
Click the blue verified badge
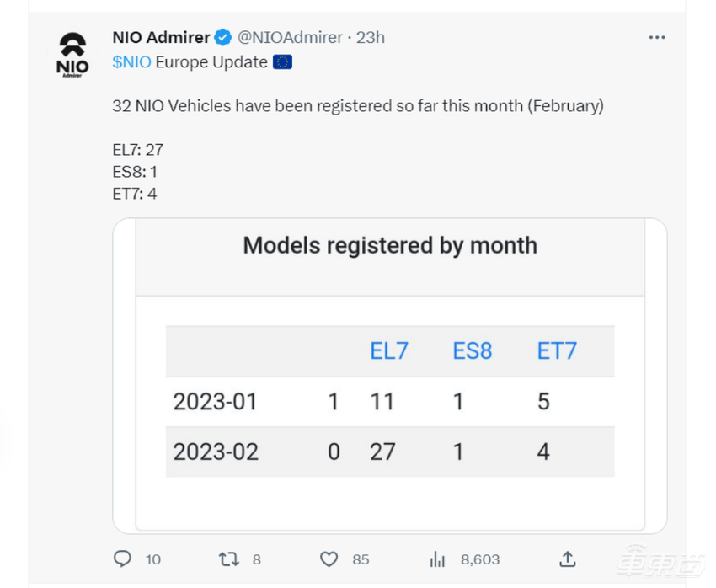[x=223, y=37]
